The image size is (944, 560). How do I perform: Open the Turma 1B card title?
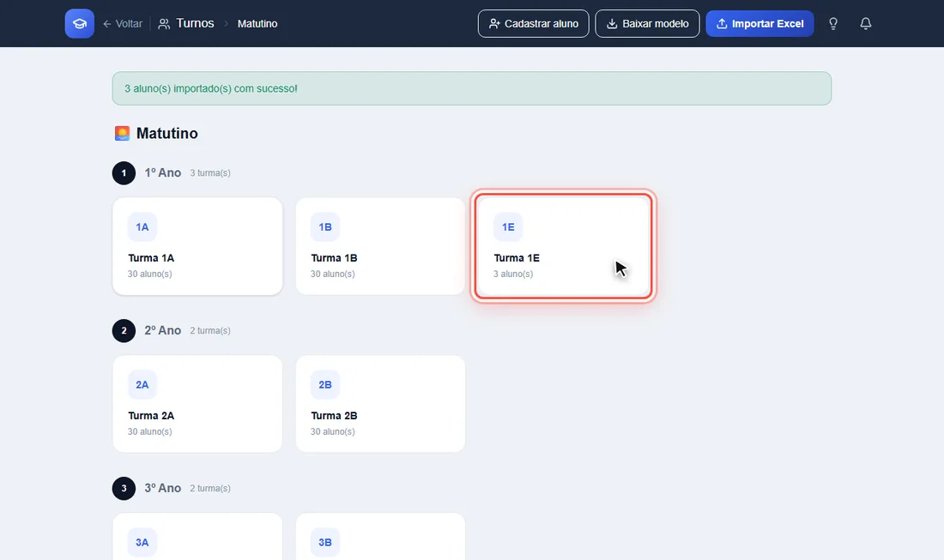click(x=334, y=258)
